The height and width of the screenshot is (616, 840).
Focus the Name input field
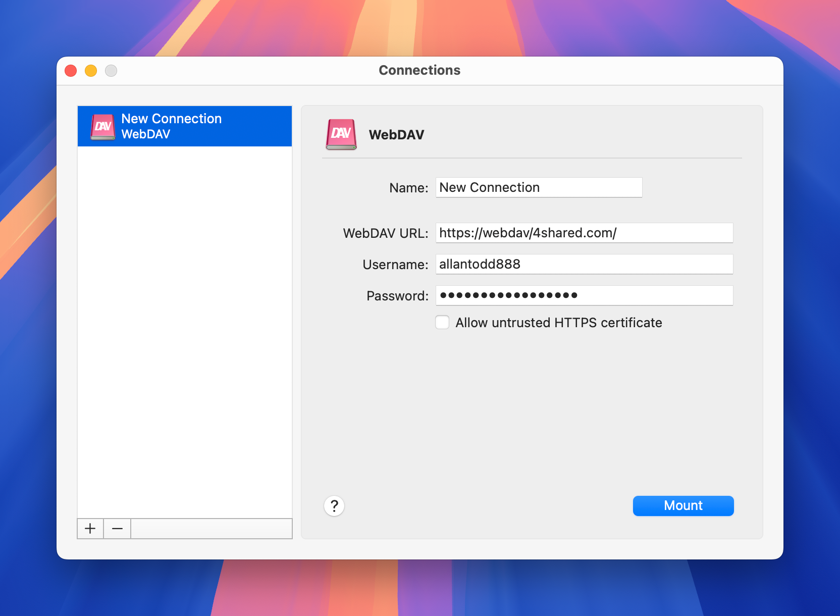point(539,187)
